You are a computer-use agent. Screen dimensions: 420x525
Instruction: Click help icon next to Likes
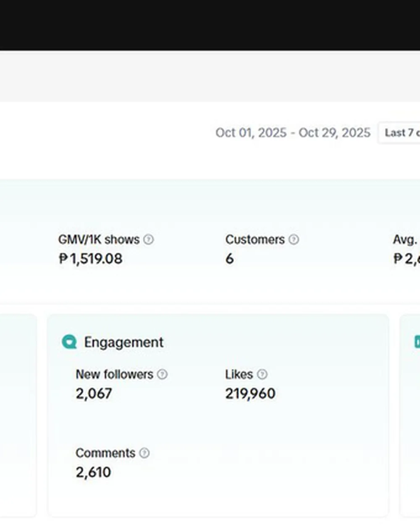(262, 374)
